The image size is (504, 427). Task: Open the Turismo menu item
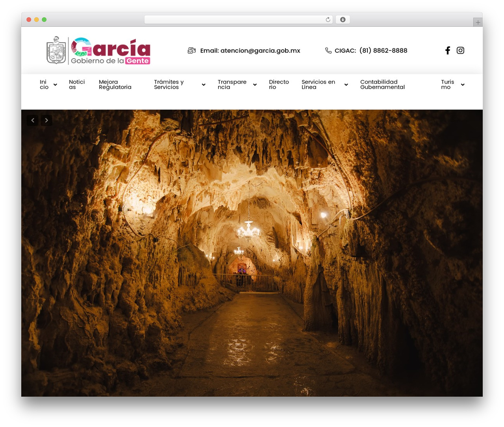(x=448, y=85)
